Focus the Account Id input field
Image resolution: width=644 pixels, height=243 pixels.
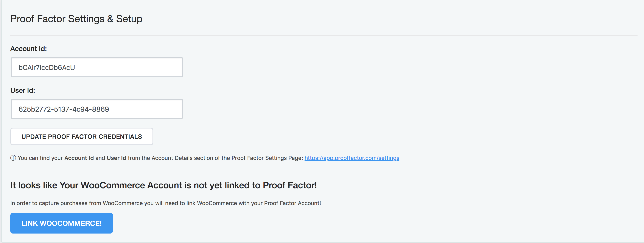97,67
